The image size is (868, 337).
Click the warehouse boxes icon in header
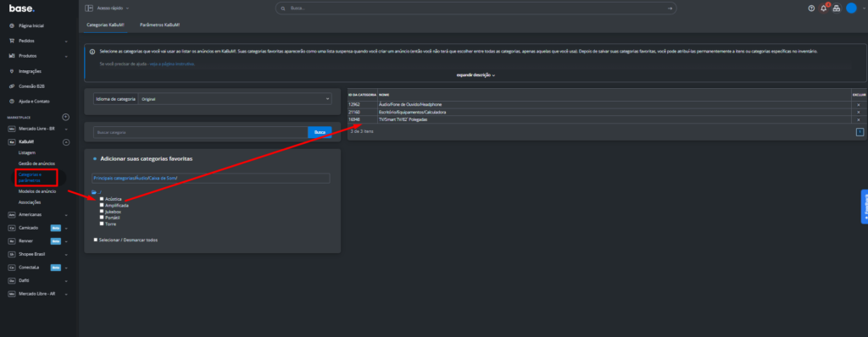(837, 8)
